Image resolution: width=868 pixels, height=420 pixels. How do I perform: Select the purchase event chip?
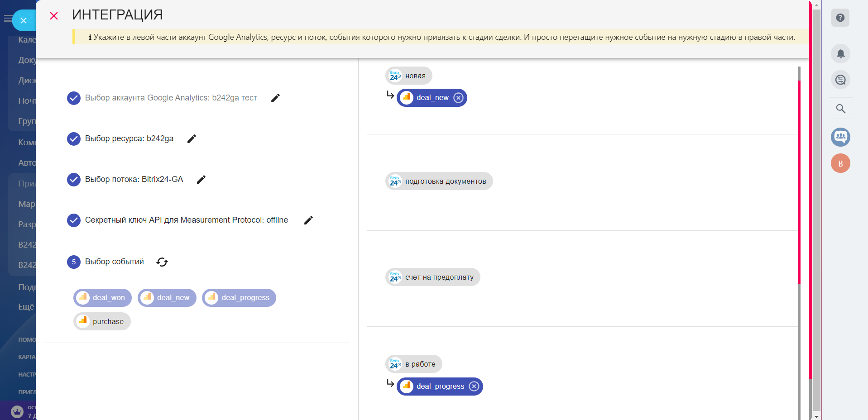[x=102, y=321]
